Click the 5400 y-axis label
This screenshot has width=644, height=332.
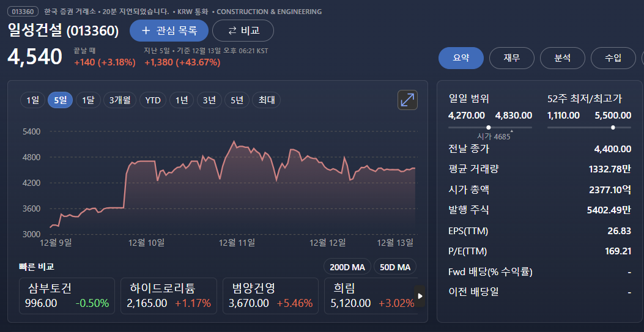pos(32,131)
